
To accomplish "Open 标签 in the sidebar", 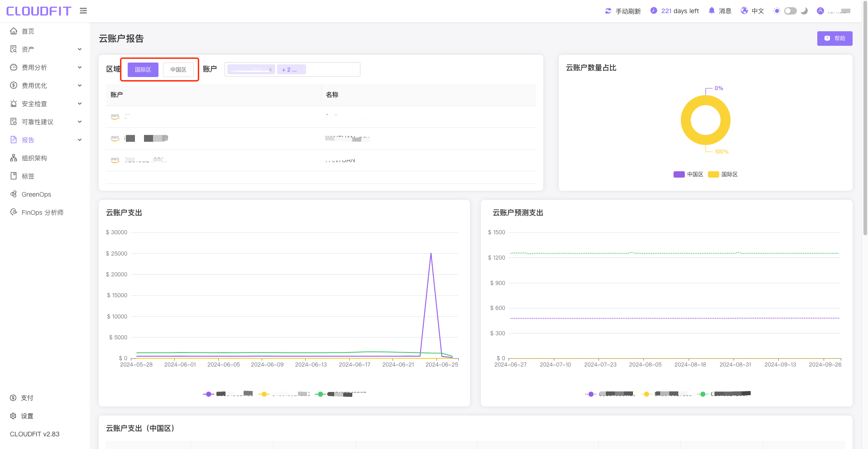I will pos(28,176).
